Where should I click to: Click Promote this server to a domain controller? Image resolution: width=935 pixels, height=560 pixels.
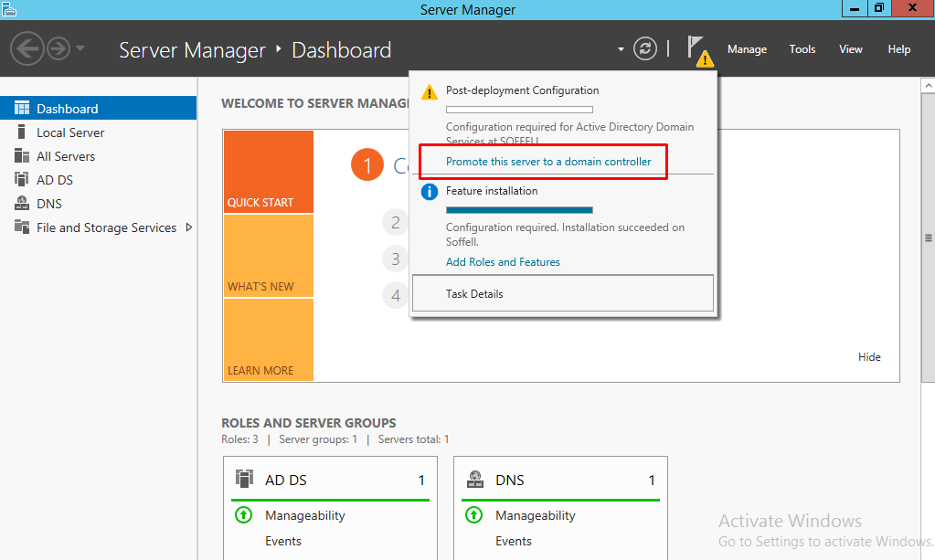pyautogui.click(x=543, y=160)
